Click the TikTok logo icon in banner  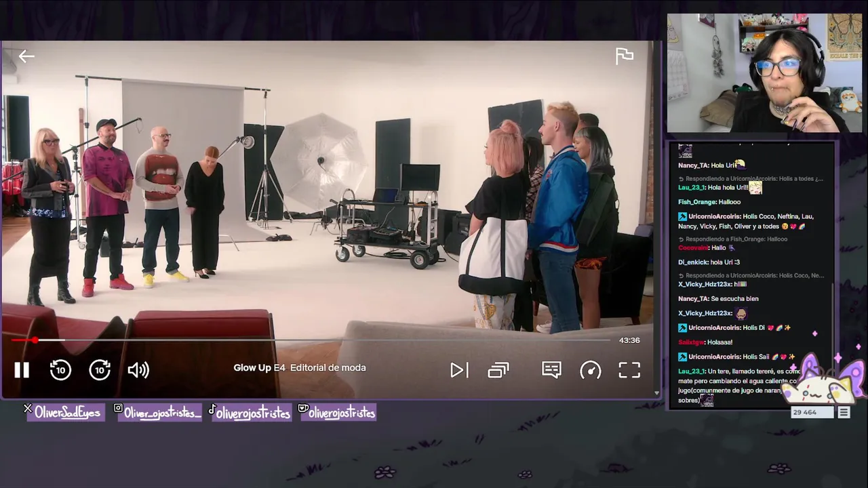[x=212, y=409]
